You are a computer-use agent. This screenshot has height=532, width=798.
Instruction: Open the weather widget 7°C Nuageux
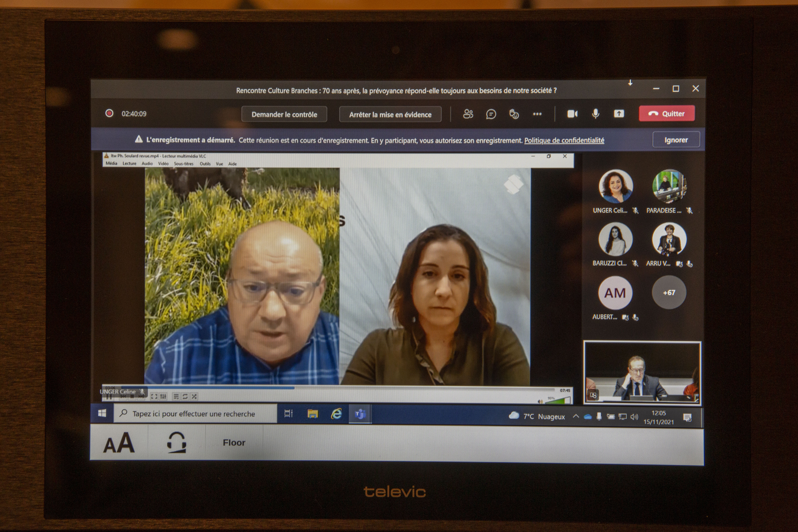pos(537,416)
